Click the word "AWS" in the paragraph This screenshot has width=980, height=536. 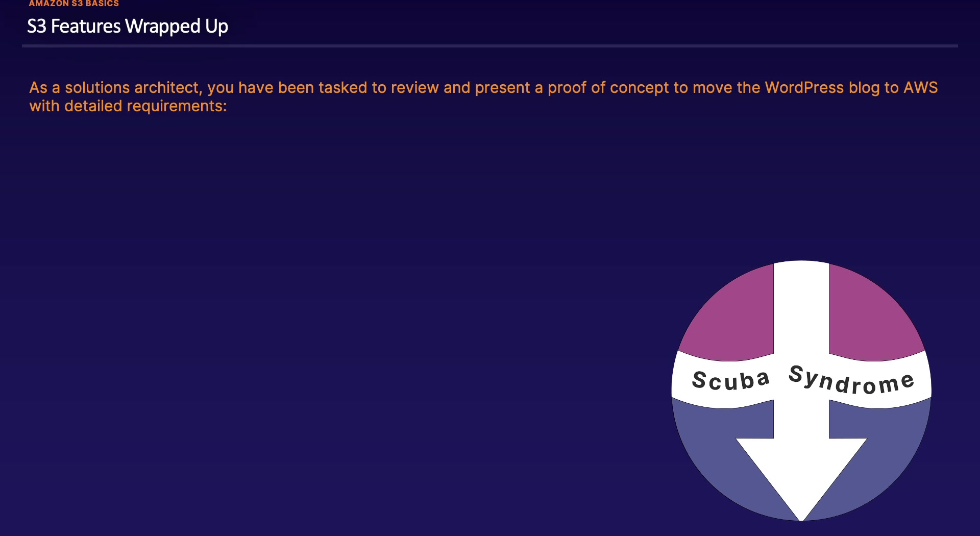(920, 88)
